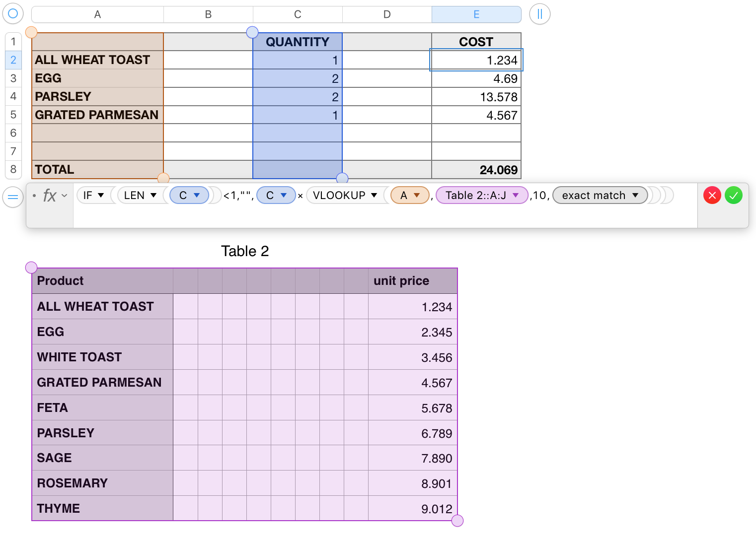Select the EGG cell in row 3
The height and width of the screenshot is (542, 756).
pyautogui.click(x=98, y=78)
